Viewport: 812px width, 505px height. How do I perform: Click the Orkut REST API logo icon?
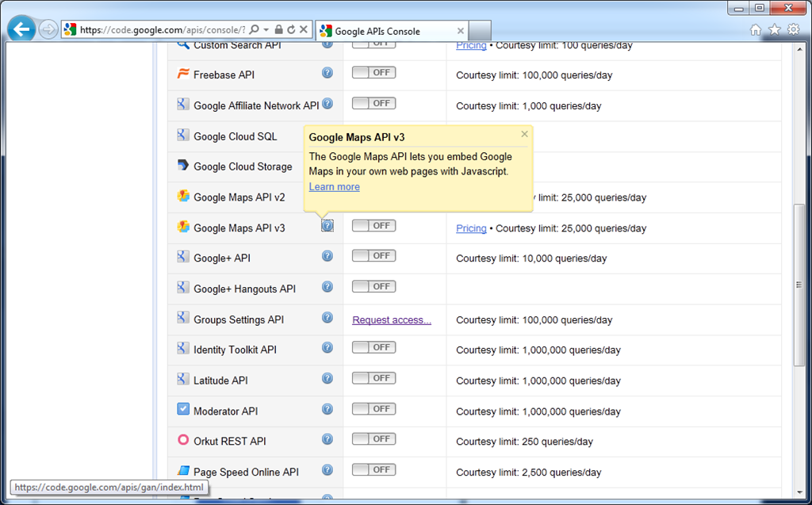click(183, 440)
